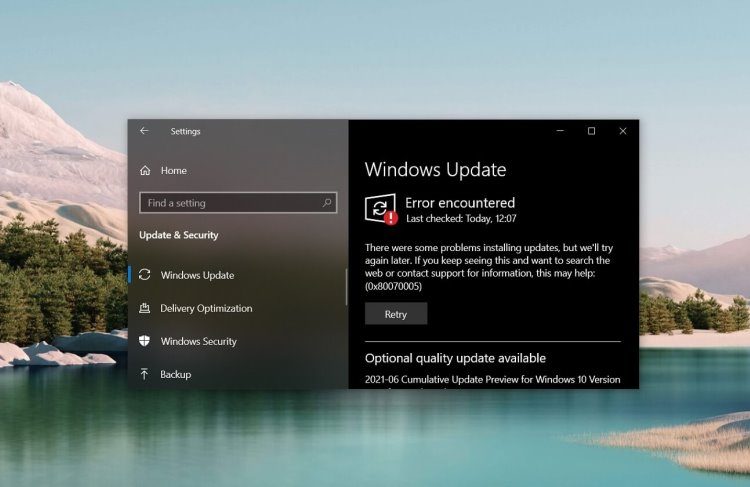
Task: Go to Windows Security settings
Action: click(198, 341)
